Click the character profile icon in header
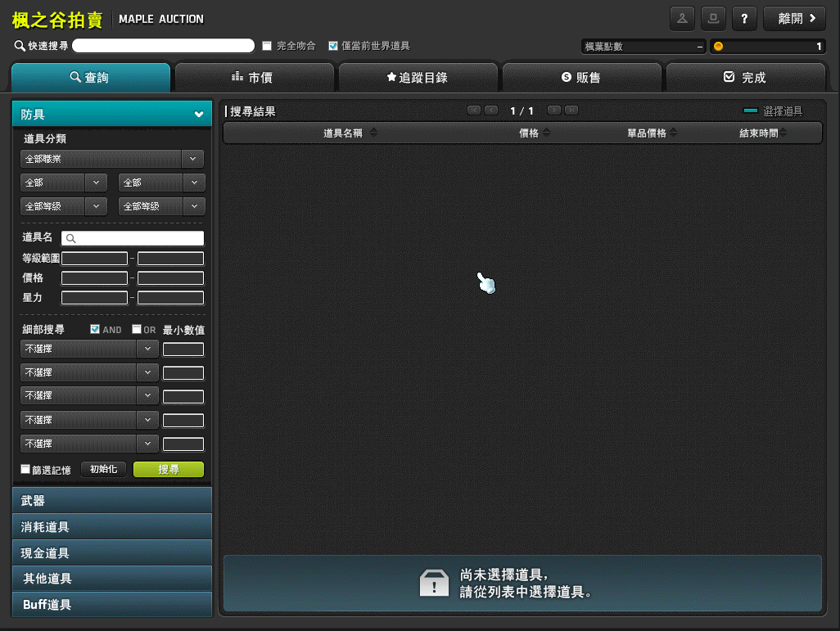840x631 pixels. pos(682,19)
